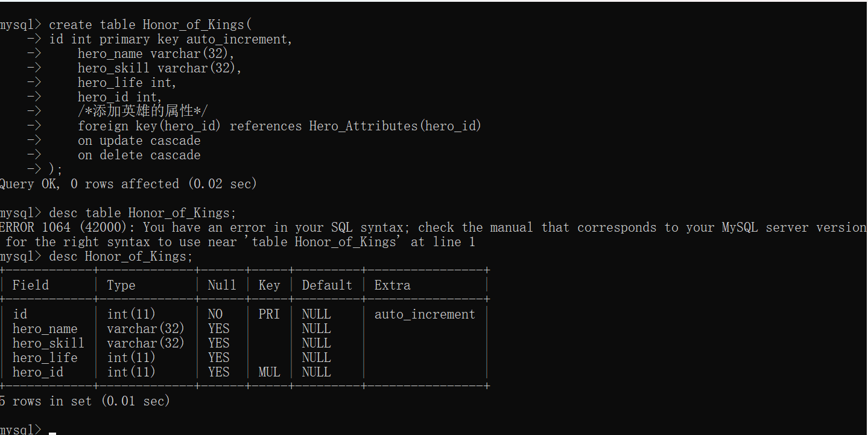Click the blinking cursor at the last mysql prompt

point(52,432)
